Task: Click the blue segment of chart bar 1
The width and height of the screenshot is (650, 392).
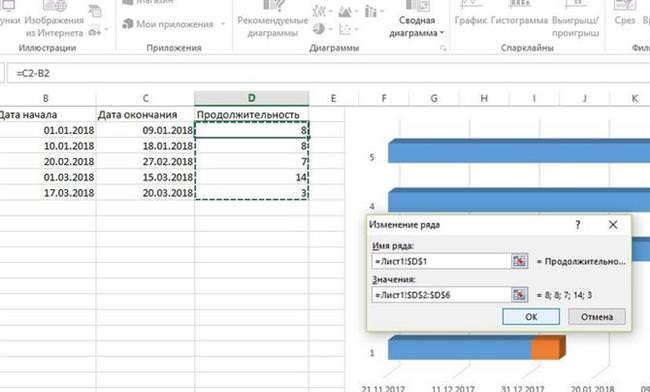Action: [459, 348]
